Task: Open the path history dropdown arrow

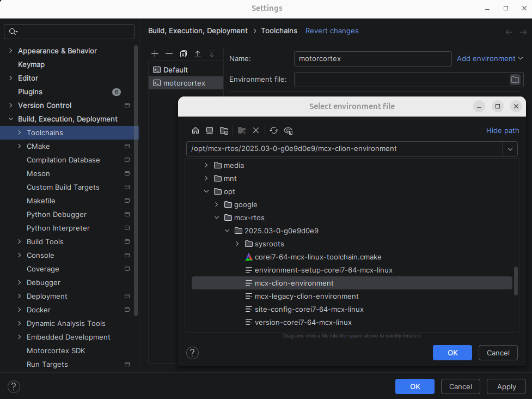Action: pyautogui.click(x=510, y=149)
